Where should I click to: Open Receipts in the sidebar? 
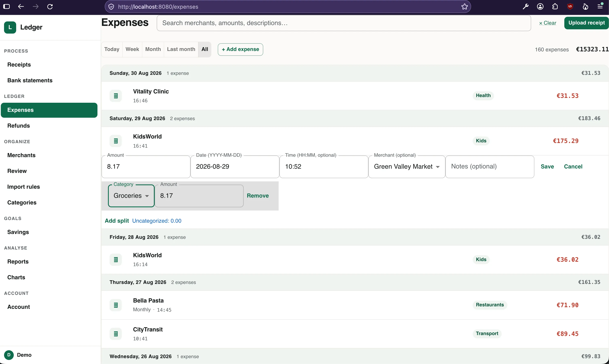[x=49, y=65]
